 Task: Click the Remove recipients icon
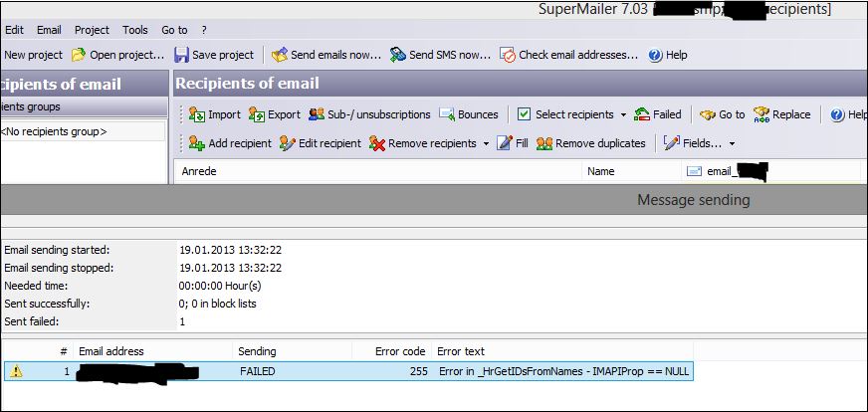377,143
